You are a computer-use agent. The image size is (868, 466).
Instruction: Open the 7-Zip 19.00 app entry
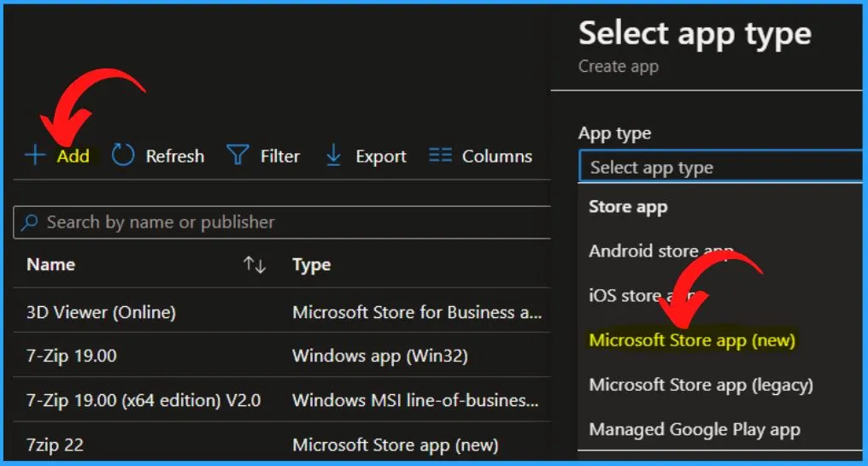click(x=72, y=356)
